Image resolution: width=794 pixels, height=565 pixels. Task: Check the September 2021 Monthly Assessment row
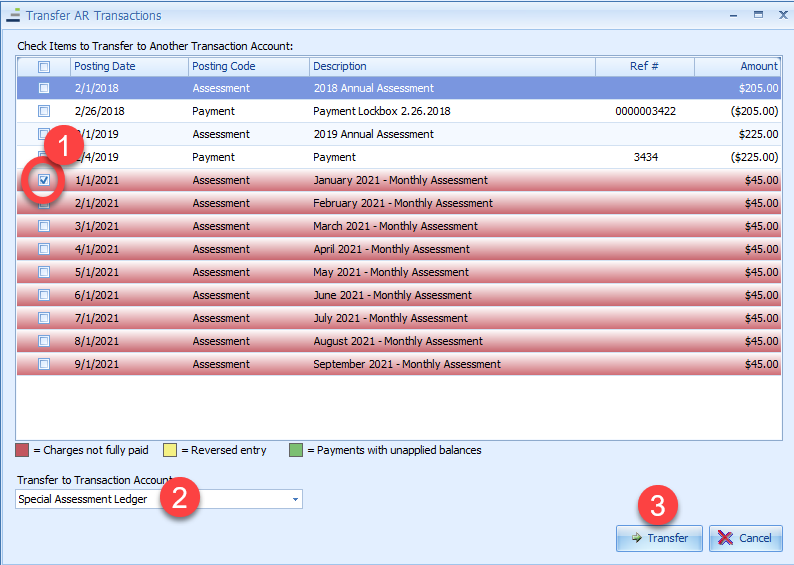pos(43,364)
